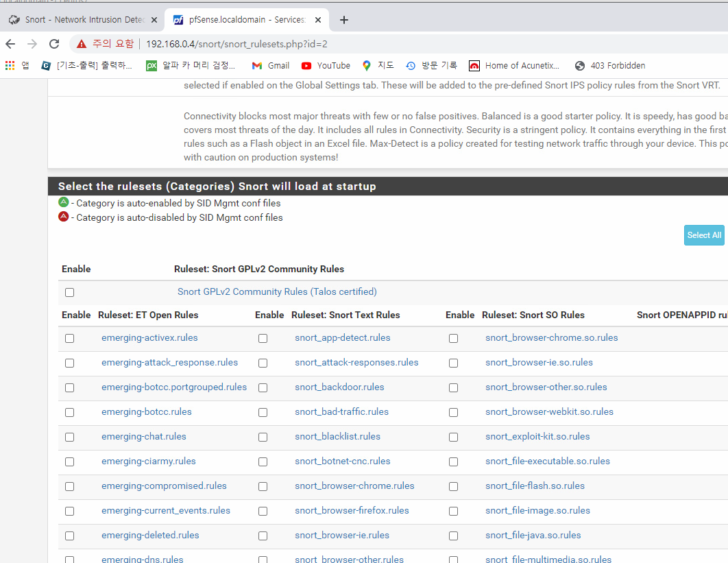Open snort_bad-traffic.rules link
This screenshot has height=563, width=728.
(x=341, y=411)
